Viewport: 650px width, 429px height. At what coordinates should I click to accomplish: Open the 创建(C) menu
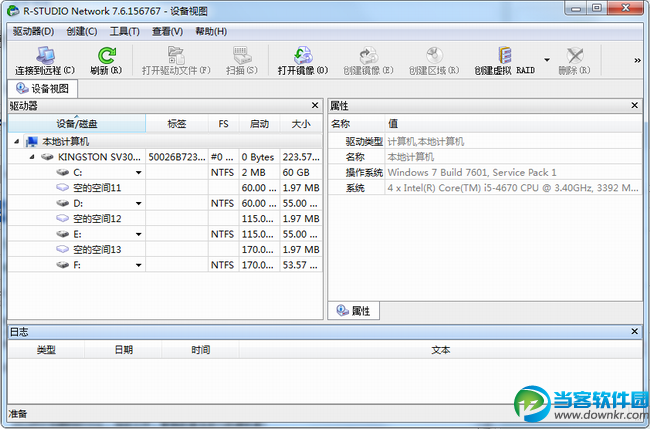[82, 32]
